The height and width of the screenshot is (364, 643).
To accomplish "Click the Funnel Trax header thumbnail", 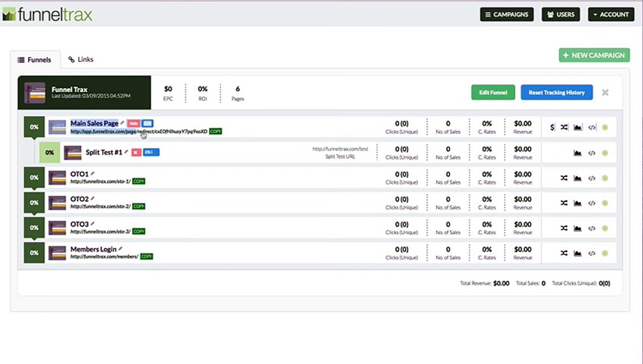I will 35,93.
